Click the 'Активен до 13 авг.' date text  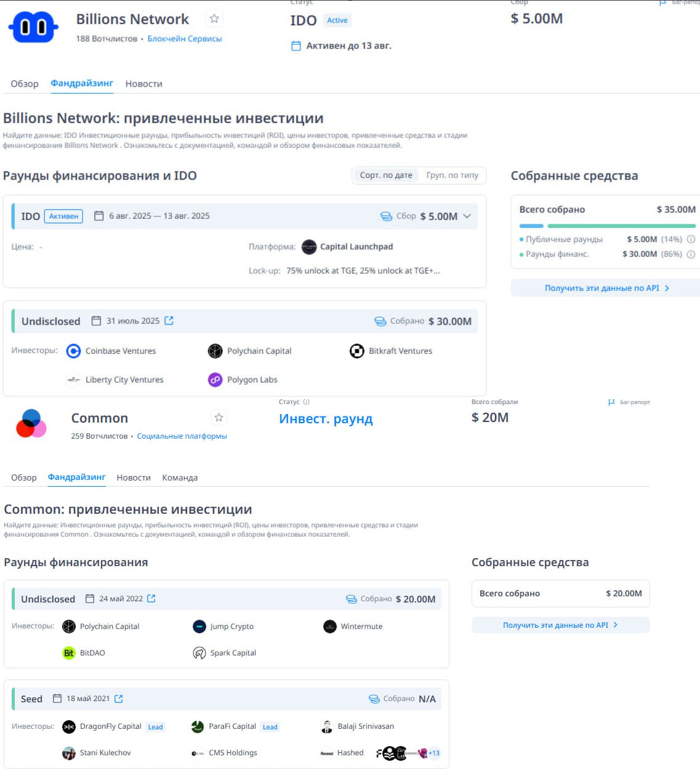[349, 46]
